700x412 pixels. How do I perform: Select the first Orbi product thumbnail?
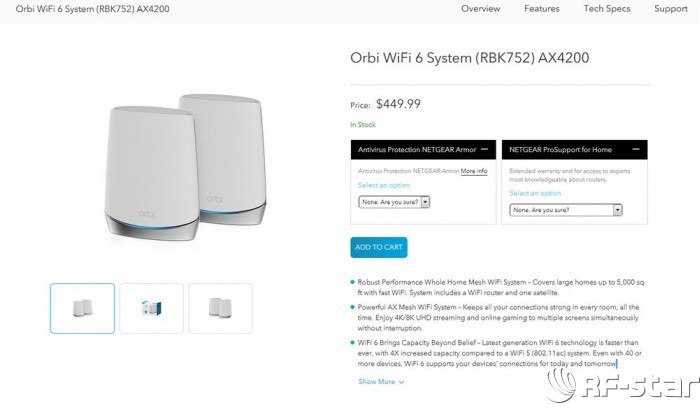pyautogui.click(x=82, y=308)
